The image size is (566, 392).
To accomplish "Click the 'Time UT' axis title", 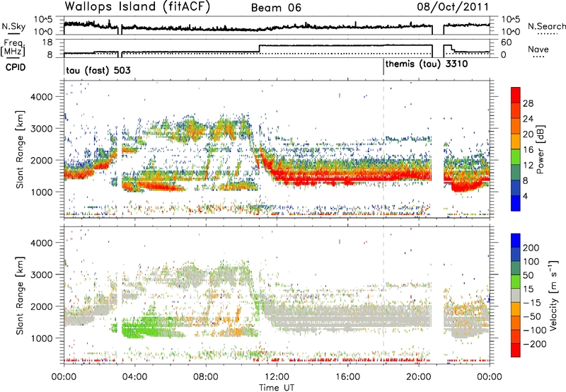I will coord(277,388).
